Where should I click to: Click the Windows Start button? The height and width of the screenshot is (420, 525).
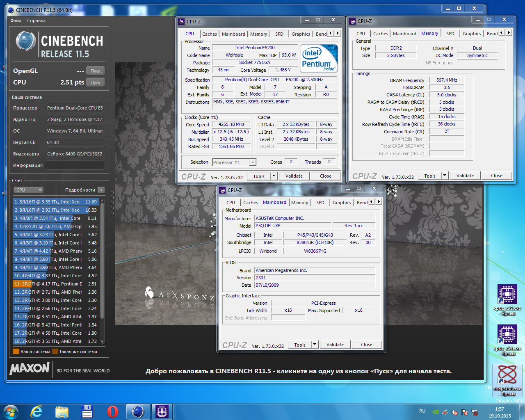pyautogui.click(x=10, y=411)
